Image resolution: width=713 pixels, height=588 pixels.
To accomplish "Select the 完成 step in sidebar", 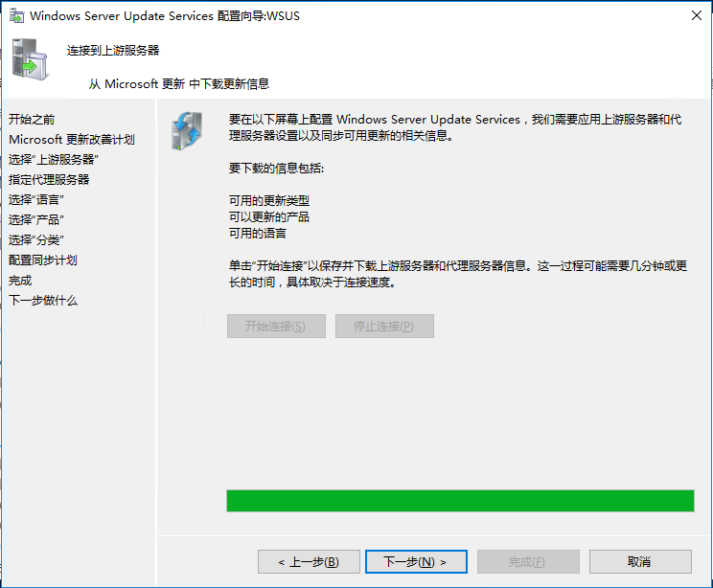I will 20,281.
